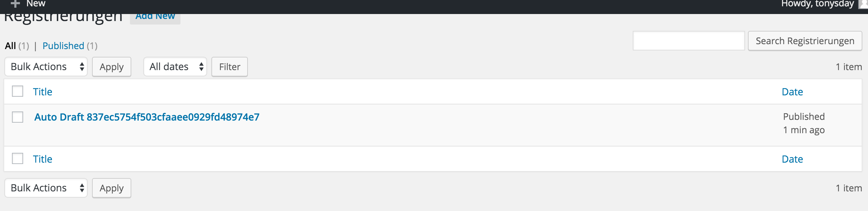Click the top Apply button
Image resolution: width=868 pixels, height=211 pixels.
[112, 67]
